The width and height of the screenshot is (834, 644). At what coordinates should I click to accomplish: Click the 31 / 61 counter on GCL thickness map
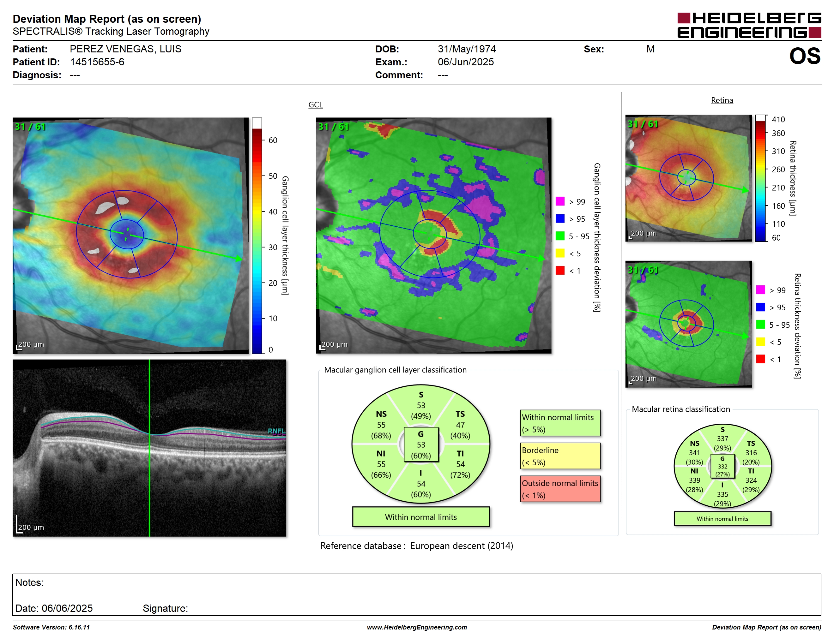(30, 127)
